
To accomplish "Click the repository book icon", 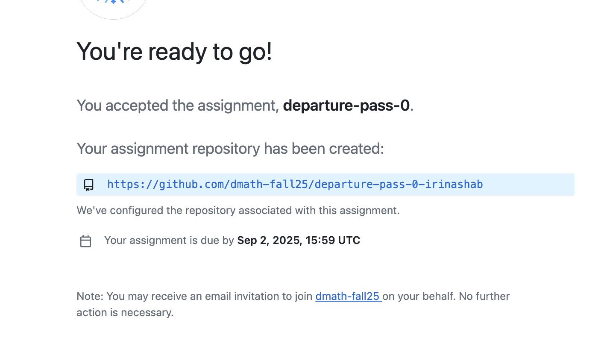I will point(88,185).
